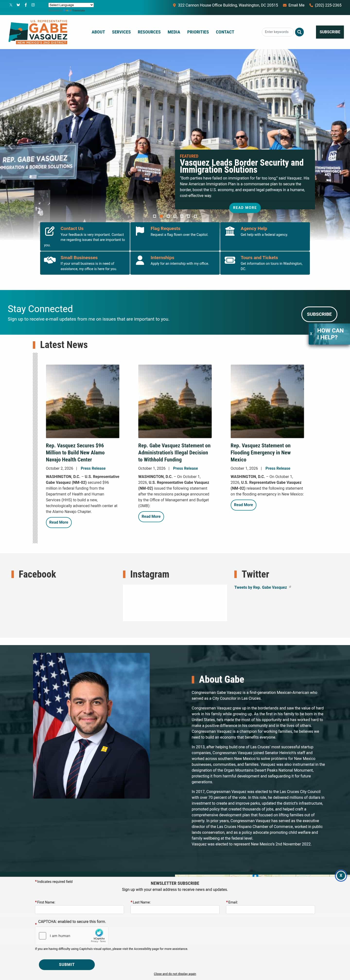
Task: Jump to the last carousel slide dot
Action: coord(195,216)
